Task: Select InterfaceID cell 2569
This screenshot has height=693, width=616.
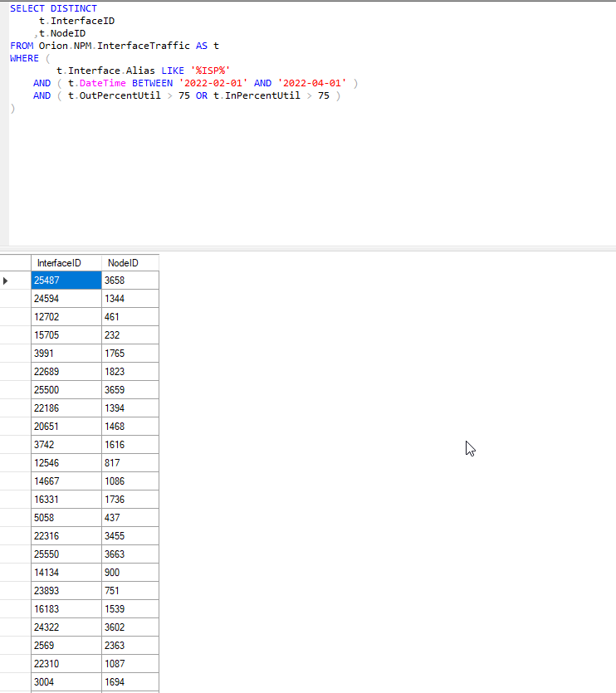Action: tap(66, 646)
